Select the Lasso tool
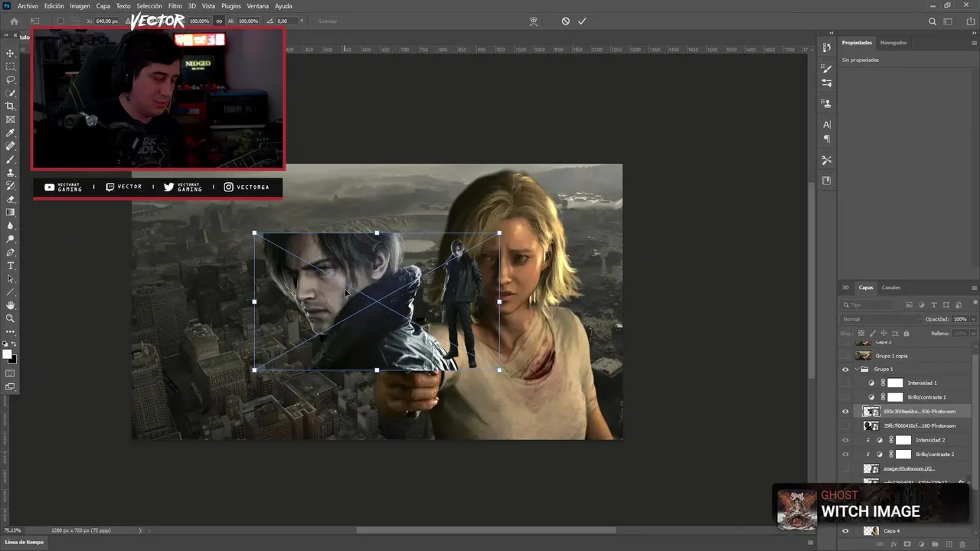This screenshot has width=980, height=551. click(x=10, y=80)
